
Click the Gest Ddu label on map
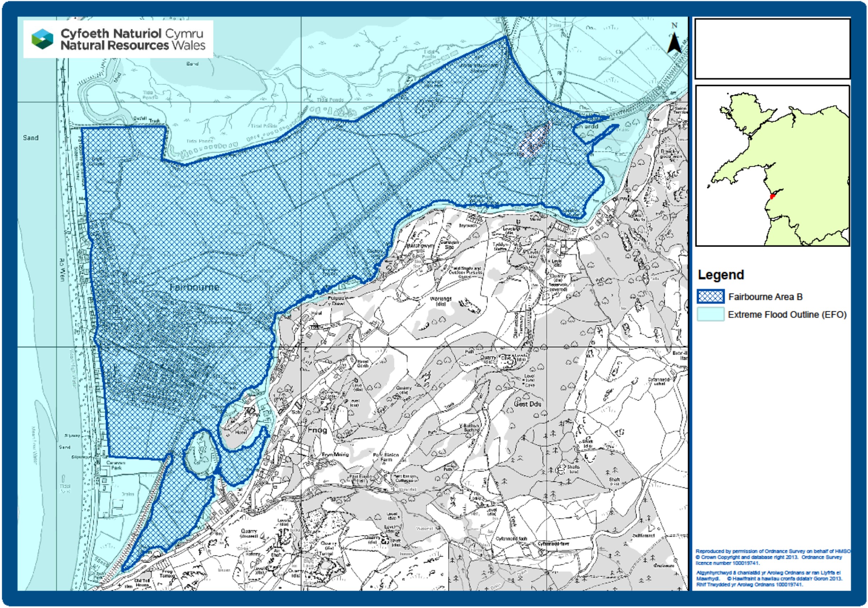(527, 404)
